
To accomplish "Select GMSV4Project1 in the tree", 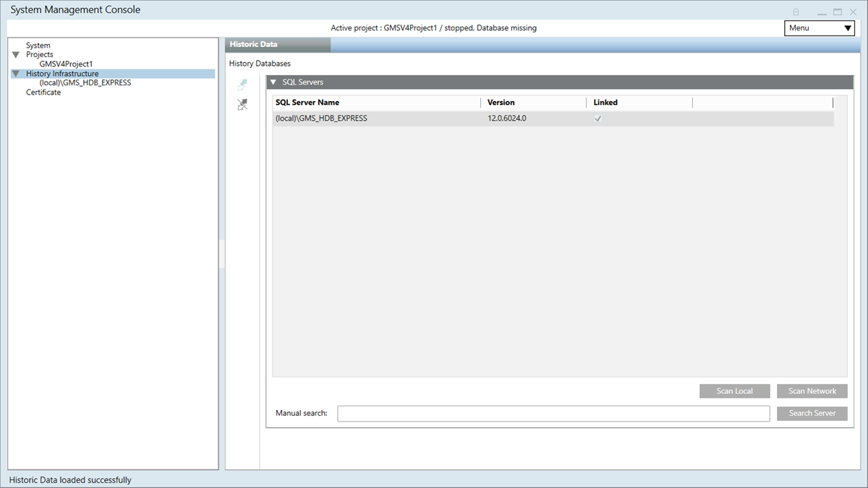I will (x=66, y=64).
